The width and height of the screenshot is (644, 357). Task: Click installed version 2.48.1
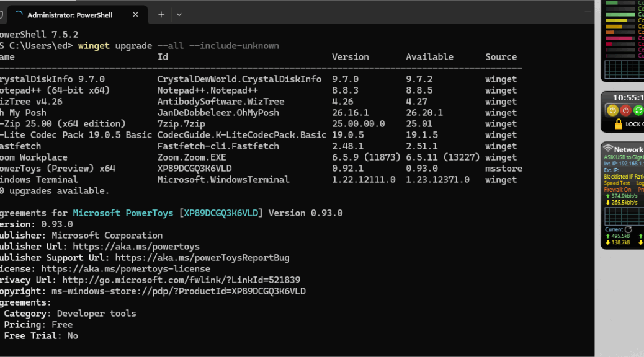[347, 146]
